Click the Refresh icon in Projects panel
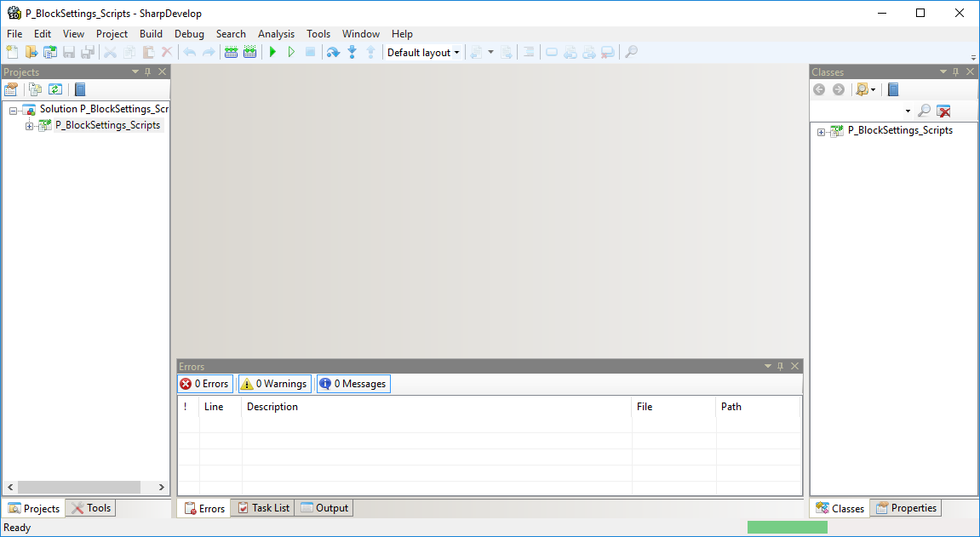Viewport: 980px width, 537px height. pos(55,89)
